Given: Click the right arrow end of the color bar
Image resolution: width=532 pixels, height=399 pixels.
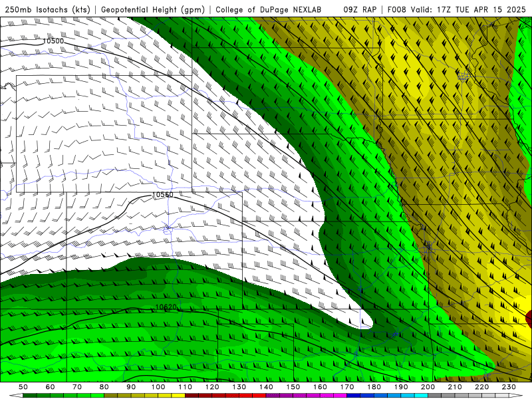Looking at the screenshot, I should click(x=515, y=396).
